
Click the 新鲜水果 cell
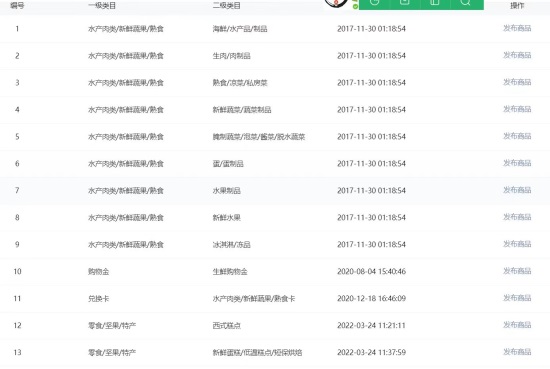pos(227,218)
